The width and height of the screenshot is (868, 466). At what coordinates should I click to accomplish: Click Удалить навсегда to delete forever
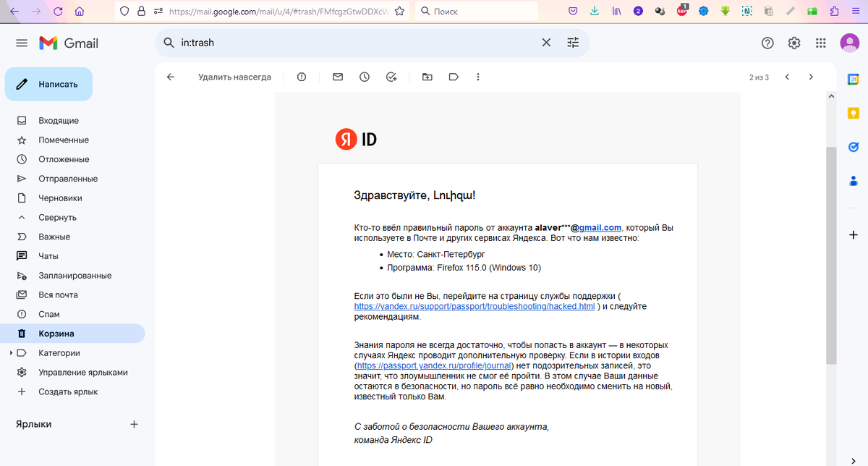pos(234,77)
